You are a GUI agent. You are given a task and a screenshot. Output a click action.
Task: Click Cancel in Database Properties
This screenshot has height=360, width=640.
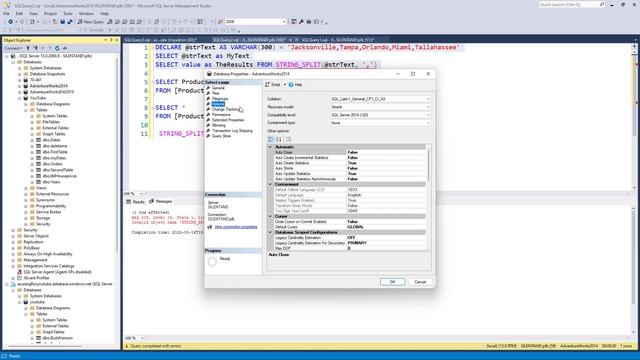420,282
